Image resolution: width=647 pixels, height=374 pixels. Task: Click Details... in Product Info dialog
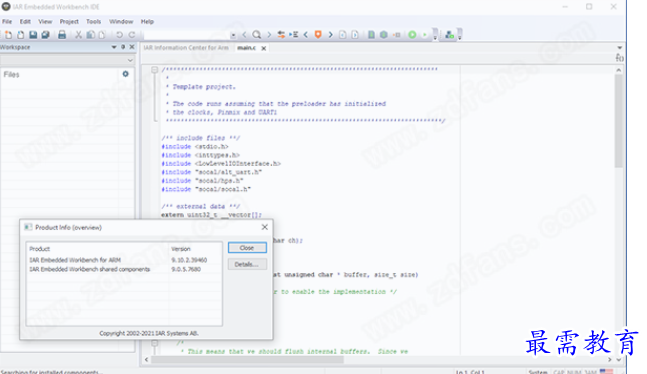coord(247,264)
